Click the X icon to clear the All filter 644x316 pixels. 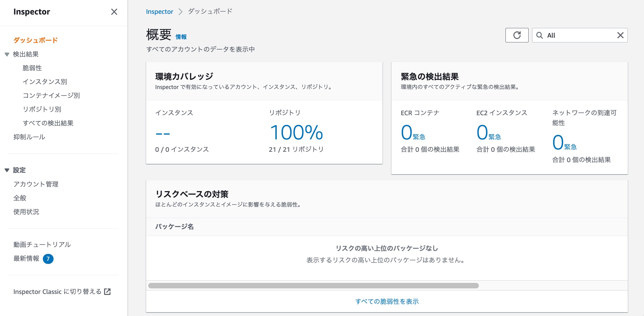click(620, 35)
